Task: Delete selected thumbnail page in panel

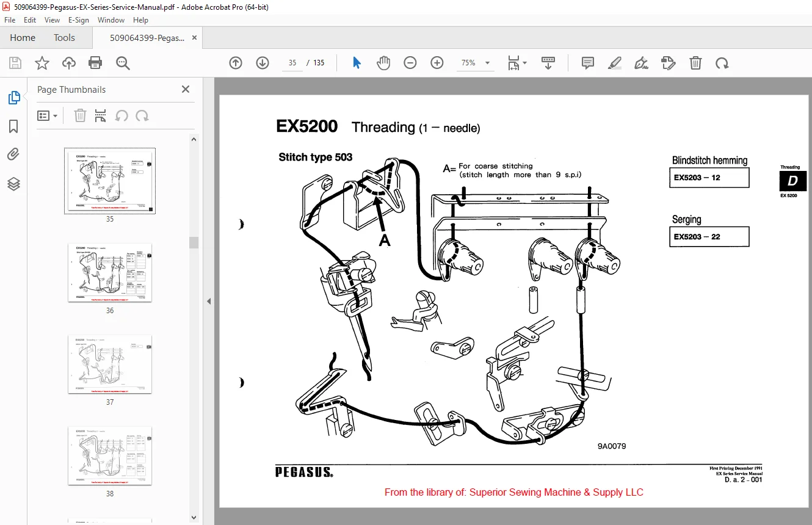Action: (80, 115)
